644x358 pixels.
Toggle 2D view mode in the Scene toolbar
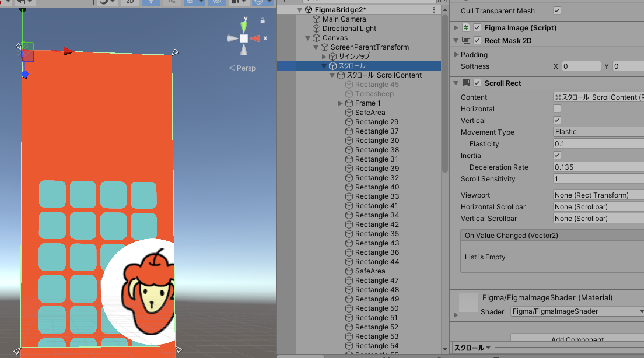pyautogui.click(x=130, y=2)
